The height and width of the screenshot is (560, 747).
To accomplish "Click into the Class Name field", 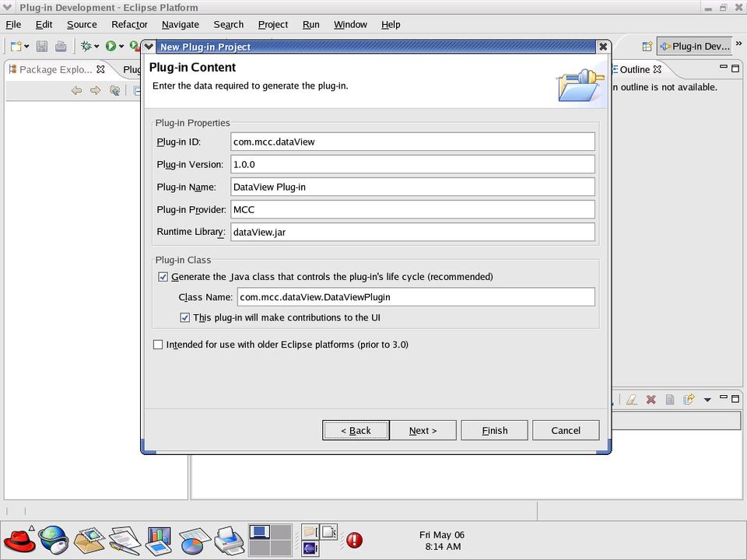I will point(416,297).
